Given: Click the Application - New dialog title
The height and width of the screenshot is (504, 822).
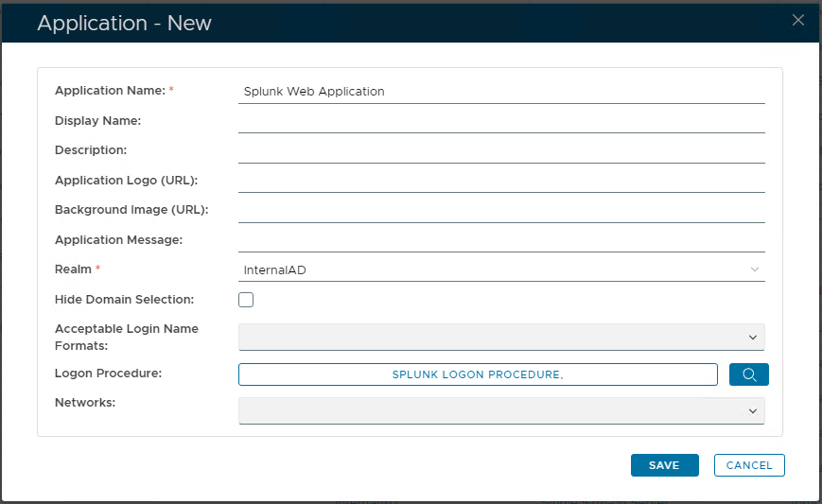Looking at the screenshot, I should pos(124,24).
